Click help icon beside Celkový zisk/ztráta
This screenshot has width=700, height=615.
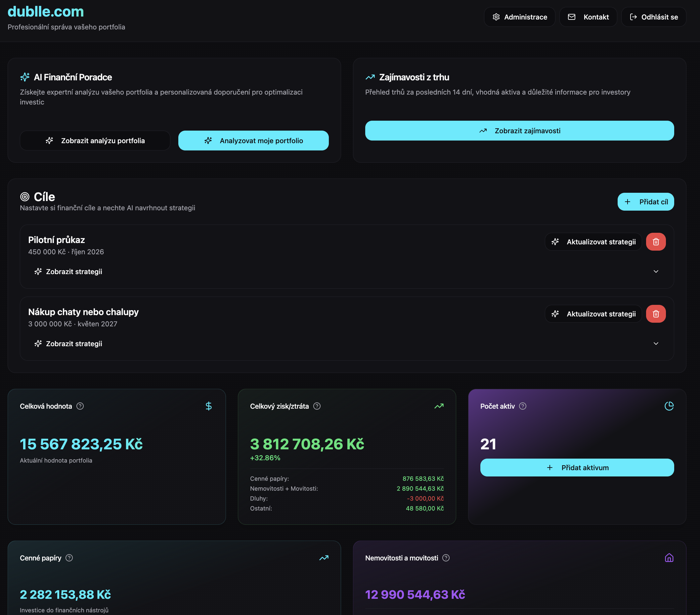(x=317, y=406)
